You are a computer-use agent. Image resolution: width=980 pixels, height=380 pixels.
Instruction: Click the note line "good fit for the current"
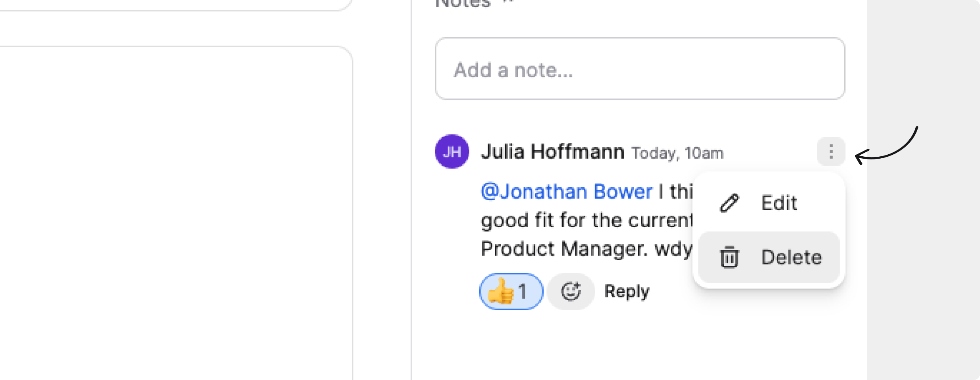[x=586, y=221]
